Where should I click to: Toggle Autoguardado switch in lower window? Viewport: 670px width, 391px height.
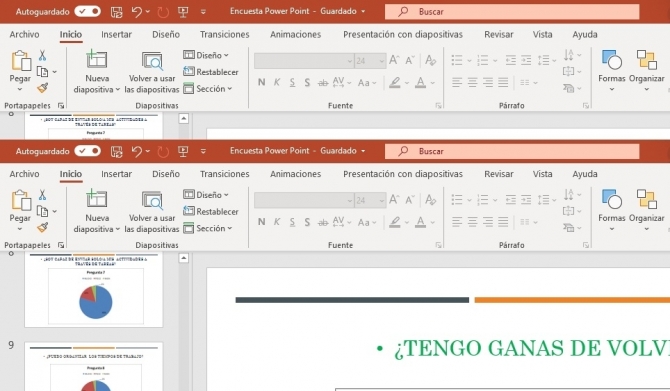88,151
